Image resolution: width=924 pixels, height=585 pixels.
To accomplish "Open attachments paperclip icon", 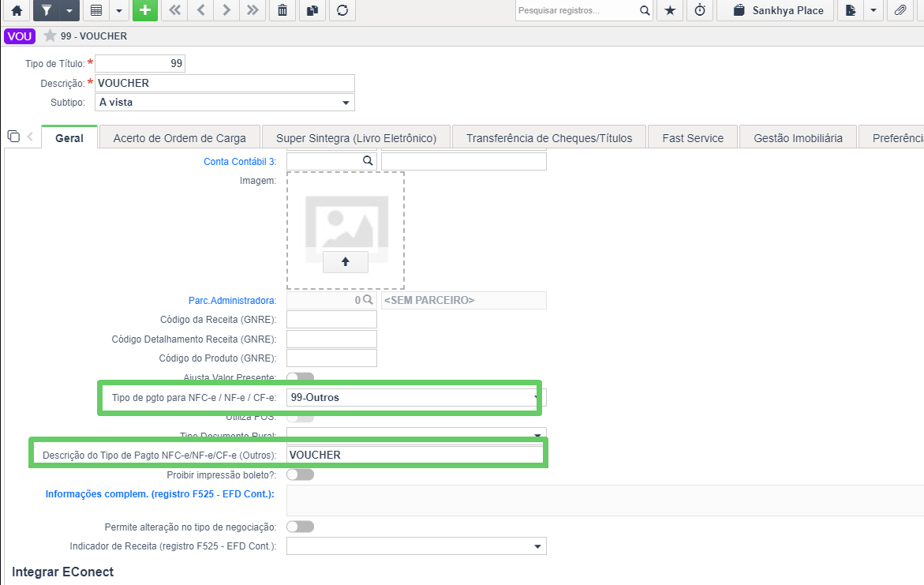I will [x=900, y=10].
